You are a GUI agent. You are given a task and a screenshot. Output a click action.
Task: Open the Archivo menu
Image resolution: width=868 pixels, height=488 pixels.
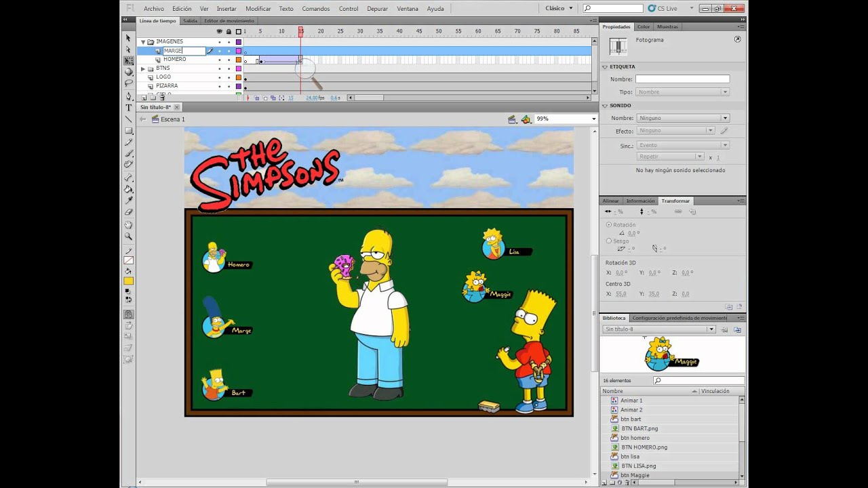154,9
